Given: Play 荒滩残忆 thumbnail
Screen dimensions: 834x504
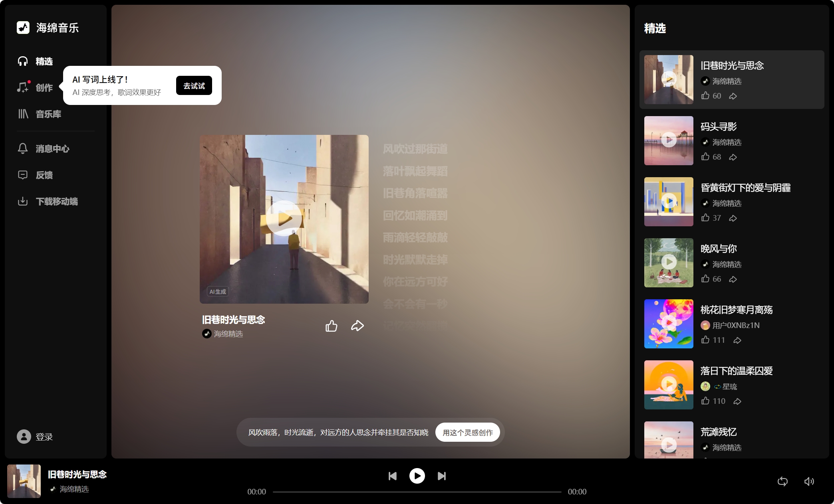Looking at the screenshot, I should (669, 440).
